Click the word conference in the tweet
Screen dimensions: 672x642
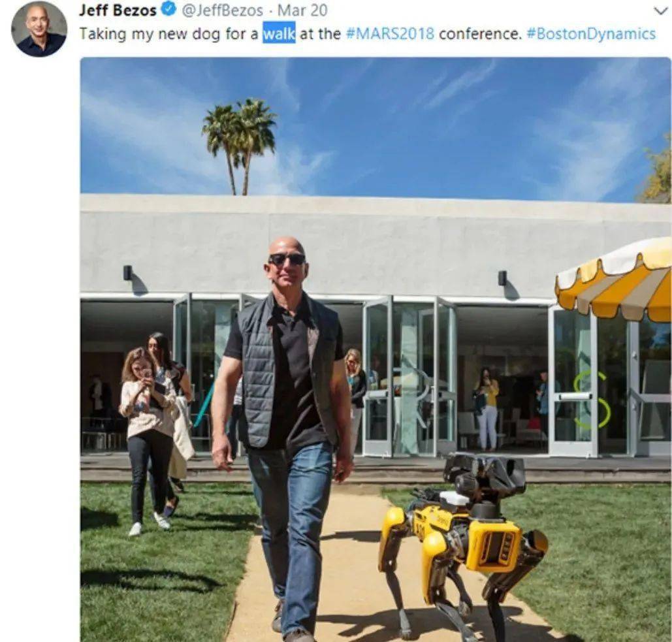481,33
